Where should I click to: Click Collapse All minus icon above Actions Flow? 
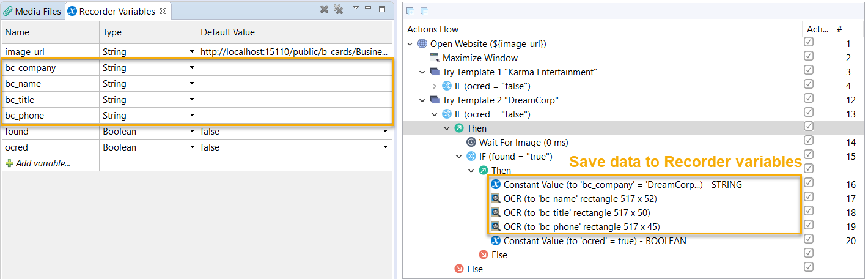[424, 11]
